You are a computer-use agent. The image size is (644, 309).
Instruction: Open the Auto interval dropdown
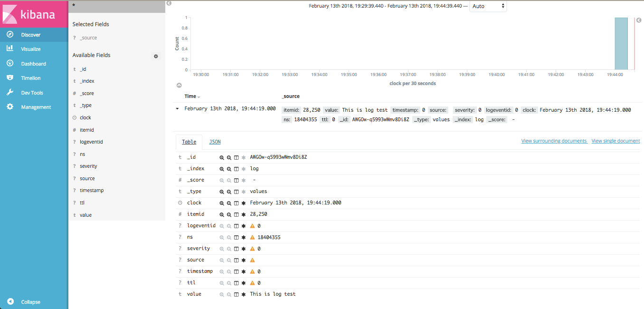488,6
